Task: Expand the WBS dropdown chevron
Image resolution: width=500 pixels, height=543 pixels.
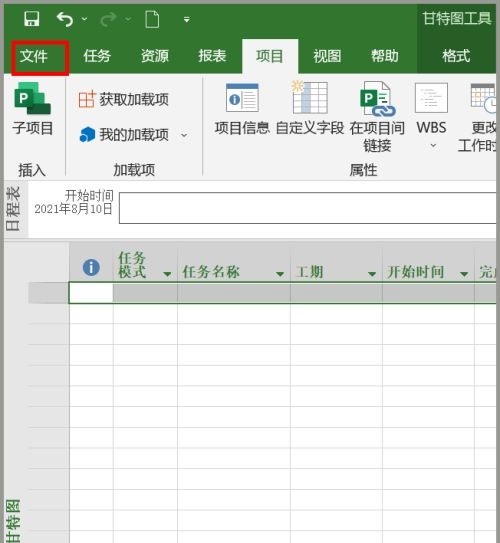Action: point(433,145)
